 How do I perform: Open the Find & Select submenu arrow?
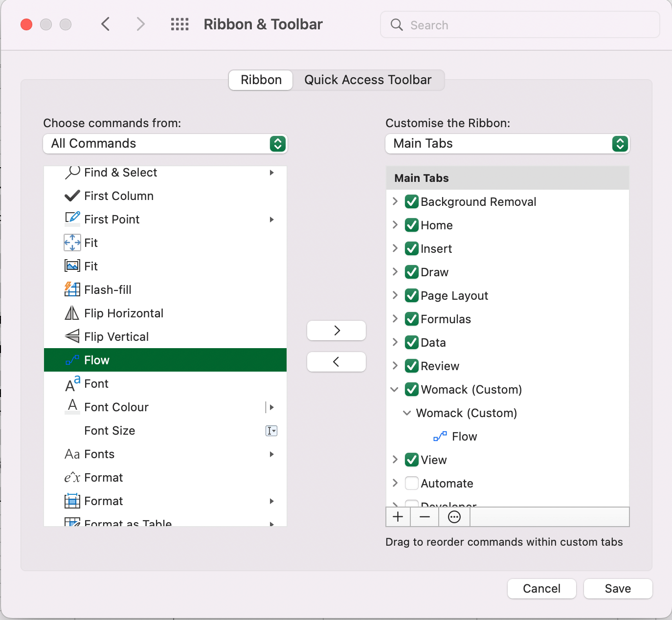pos(271,173)
